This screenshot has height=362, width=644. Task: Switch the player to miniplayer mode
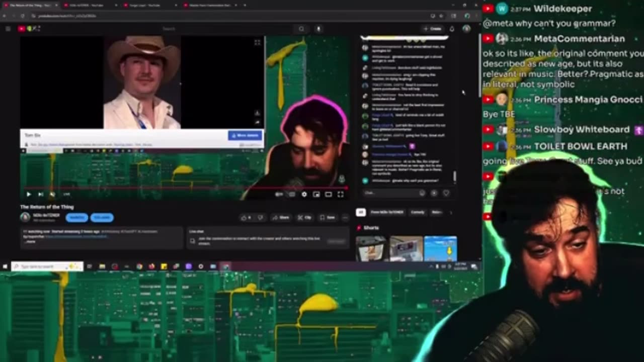click(x=316, y=194)
